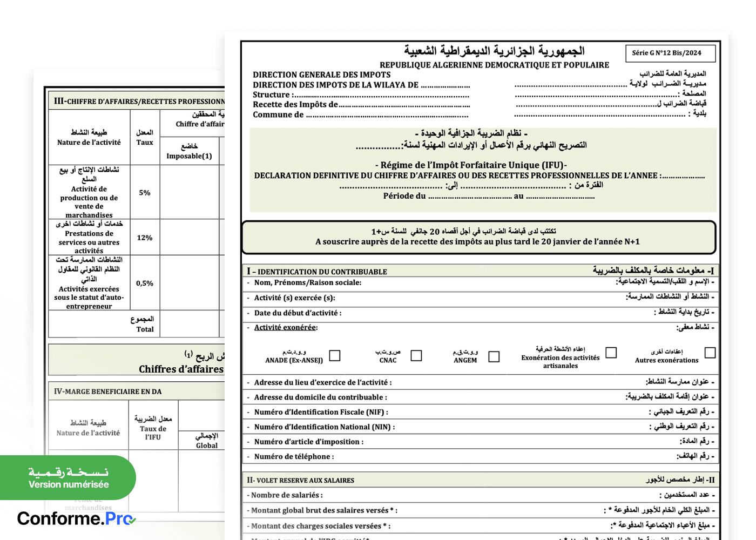Click DIRECTION GENERALE DES IMPOTS heading
The image size is (756, 540).
(322, 75)
